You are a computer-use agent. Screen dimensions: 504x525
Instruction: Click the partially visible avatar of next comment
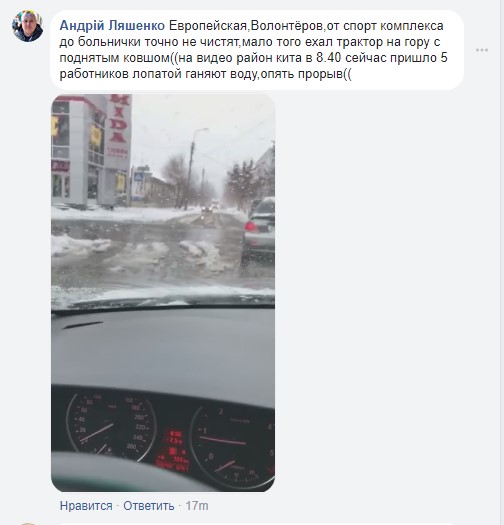[x=27, y=523]
